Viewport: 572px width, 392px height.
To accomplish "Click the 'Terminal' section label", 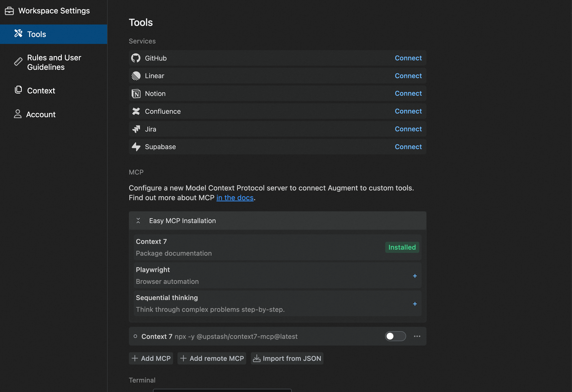I will (142, 380).
